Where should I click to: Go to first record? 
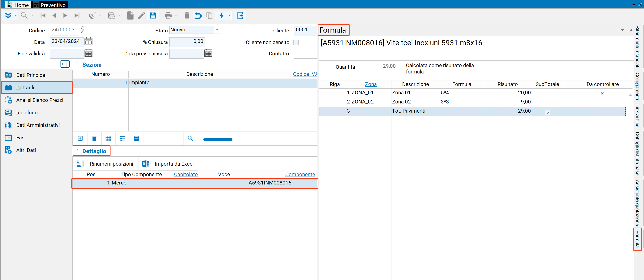point(43,15)
